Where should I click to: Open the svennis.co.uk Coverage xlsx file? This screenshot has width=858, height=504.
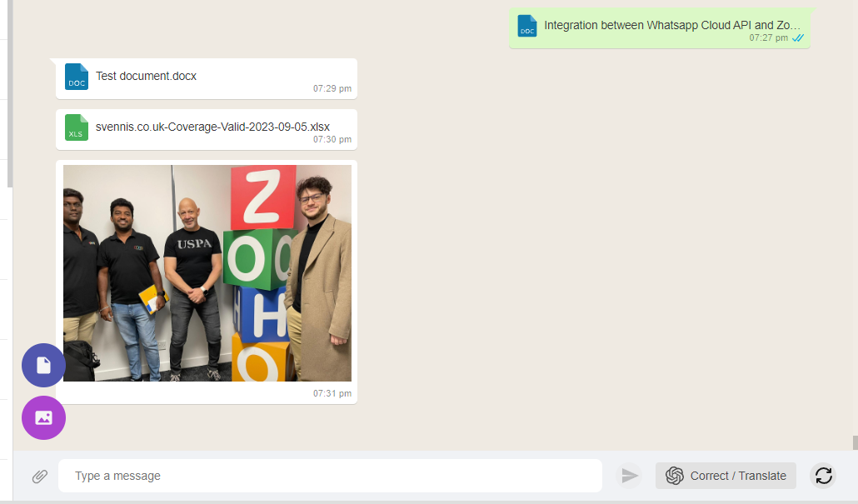(207, 130)
